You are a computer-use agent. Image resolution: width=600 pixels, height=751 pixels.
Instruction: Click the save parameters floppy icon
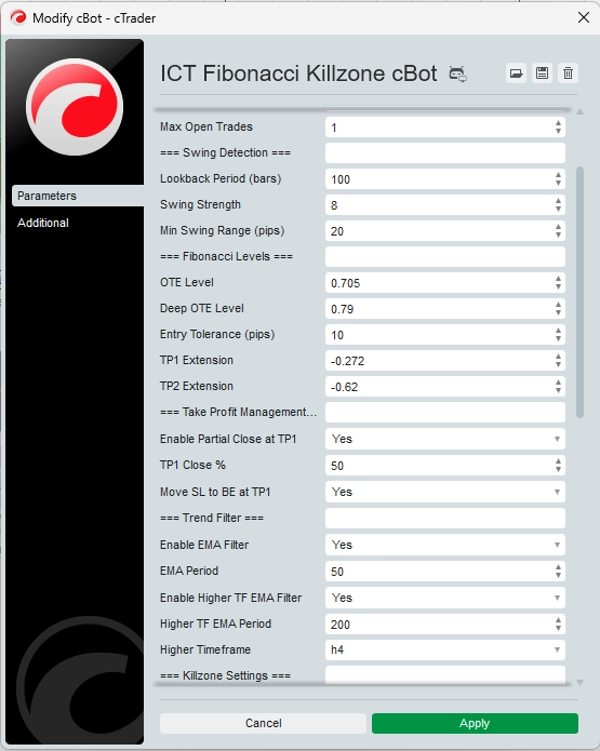(x=542, y=73)
